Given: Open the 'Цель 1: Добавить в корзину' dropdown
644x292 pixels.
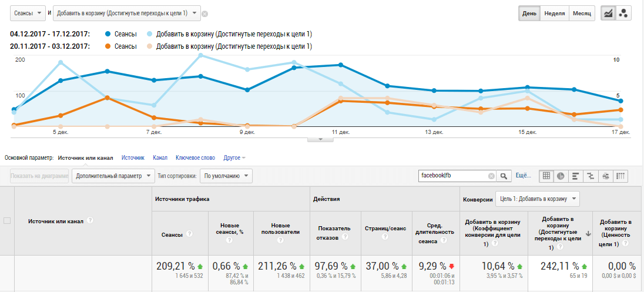Looking at the screenshot, I should coord(538,199).
